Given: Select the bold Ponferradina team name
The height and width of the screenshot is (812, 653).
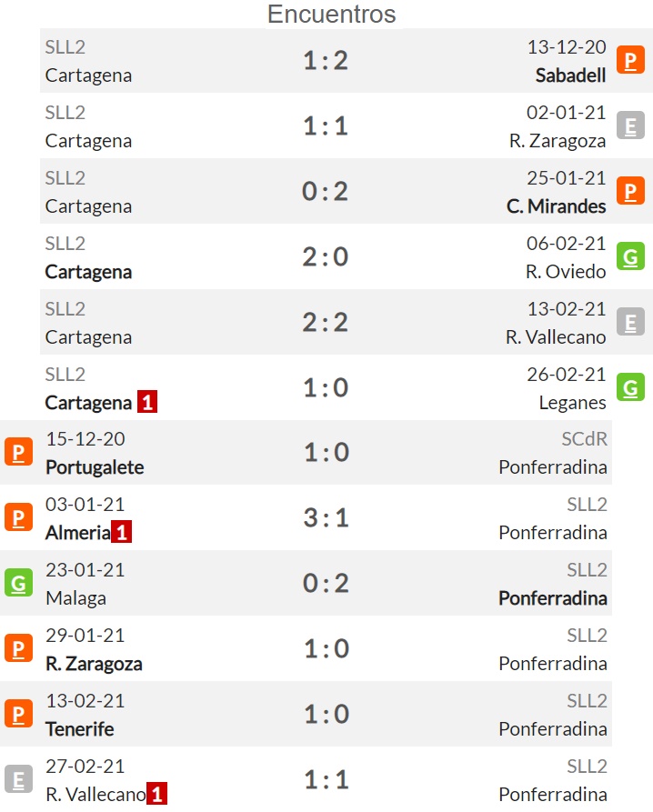Looking at the screenshot, I should [x=553, y=598].
